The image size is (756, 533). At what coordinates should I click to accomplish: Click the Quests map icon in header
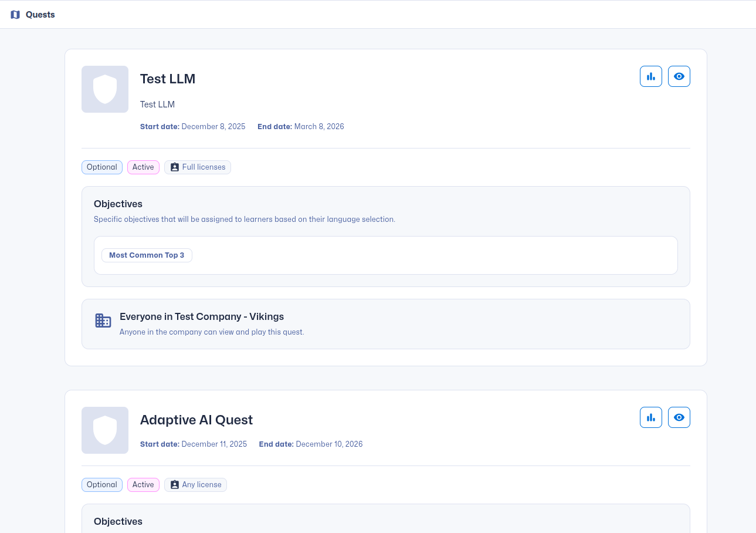15,15
